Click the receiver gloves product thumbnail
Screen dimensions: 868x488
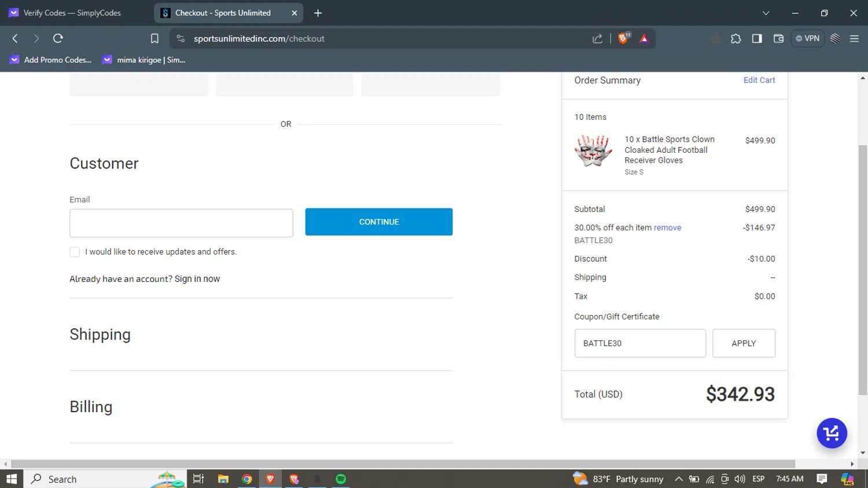coord(593,151)
